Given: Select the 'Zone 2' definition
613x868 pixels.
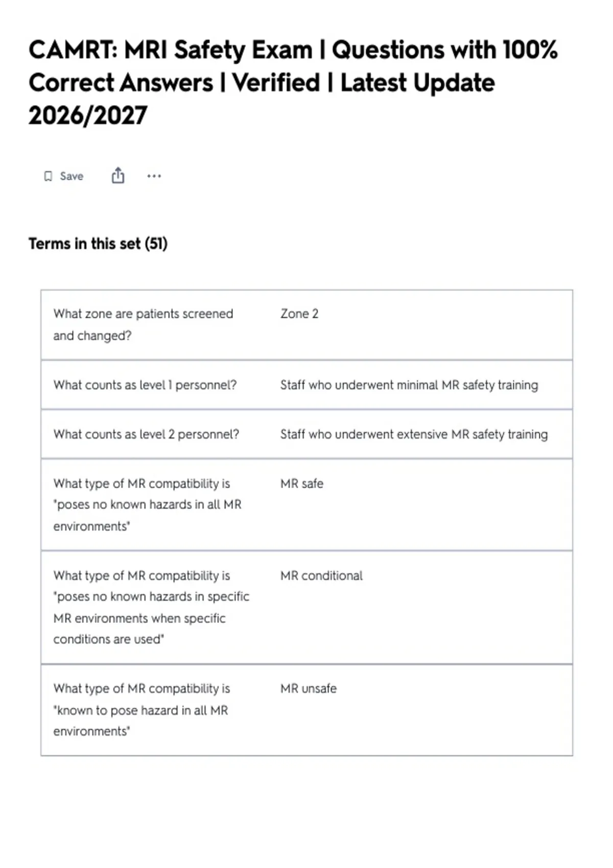Looking at the screenshot, I should click(299, 314).
